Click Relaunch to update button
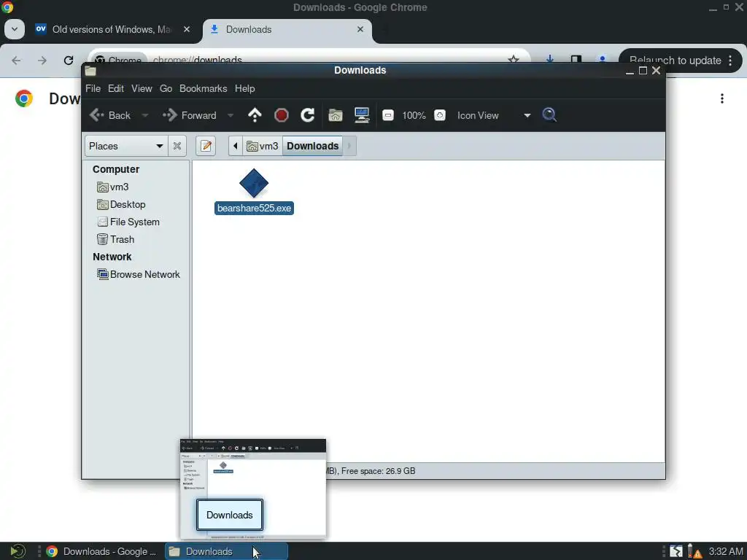 675,61
